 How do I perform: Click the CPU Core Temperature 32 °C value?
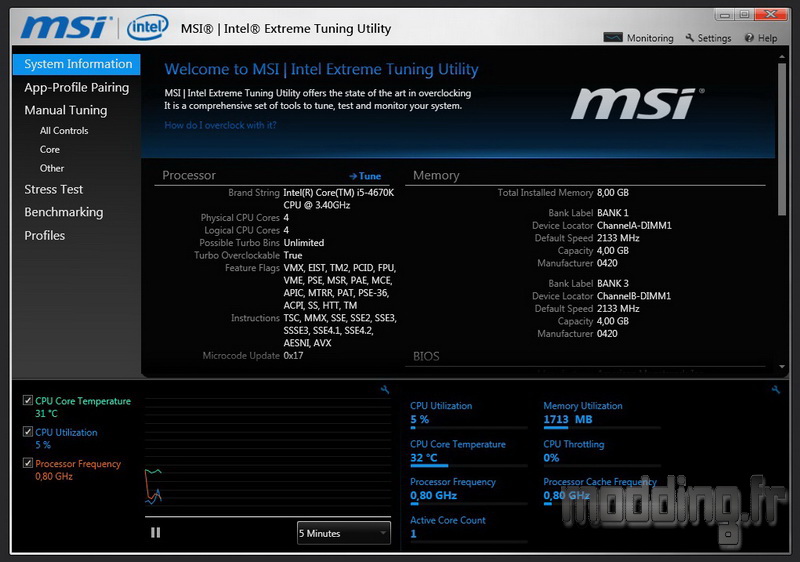[423, 457]
